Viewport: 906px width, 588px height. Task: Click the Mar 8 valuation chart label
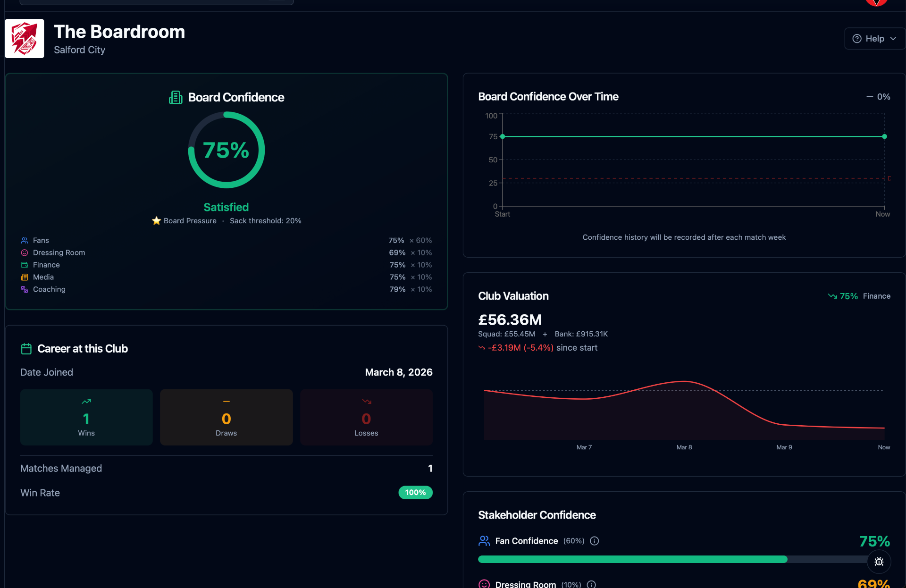[684, 447]
